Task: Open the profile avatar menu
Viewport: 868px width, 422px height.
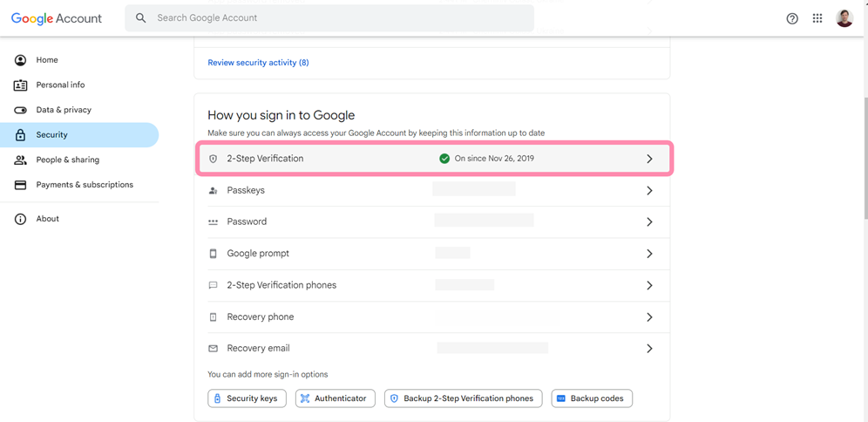Action: [x=844, y=18]
